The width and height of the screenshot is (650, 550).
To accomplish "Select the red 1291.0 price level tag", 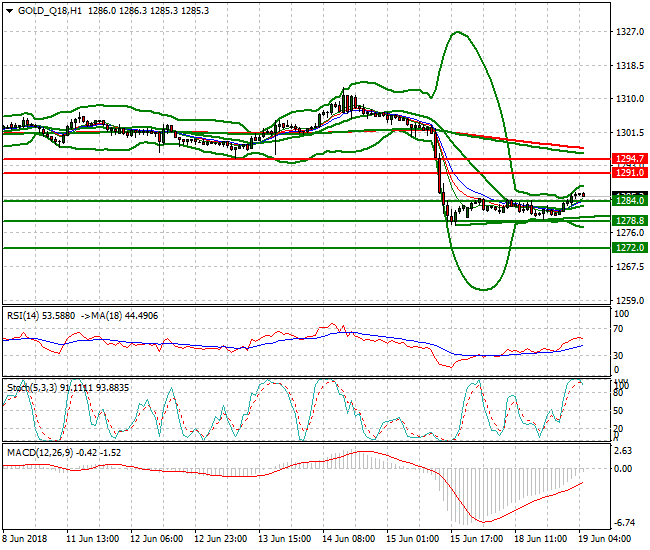I will pos(631,173).
